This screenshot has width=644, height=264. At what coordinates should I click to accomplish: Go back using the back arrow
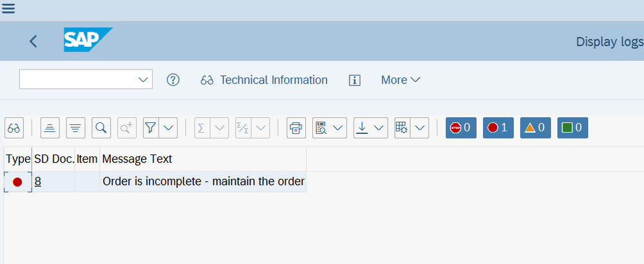point(33,41)
